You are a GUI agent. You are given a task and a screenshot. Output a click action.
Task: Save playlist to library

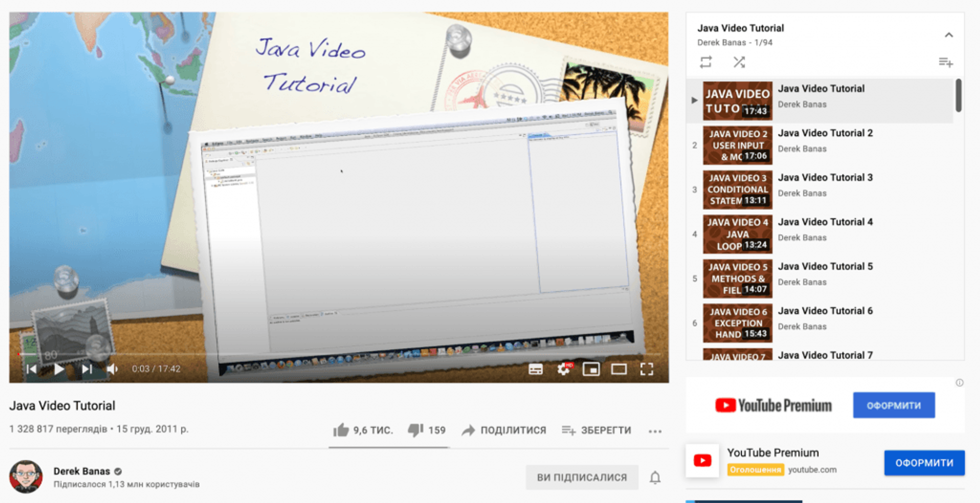click(x=946, y=62)
